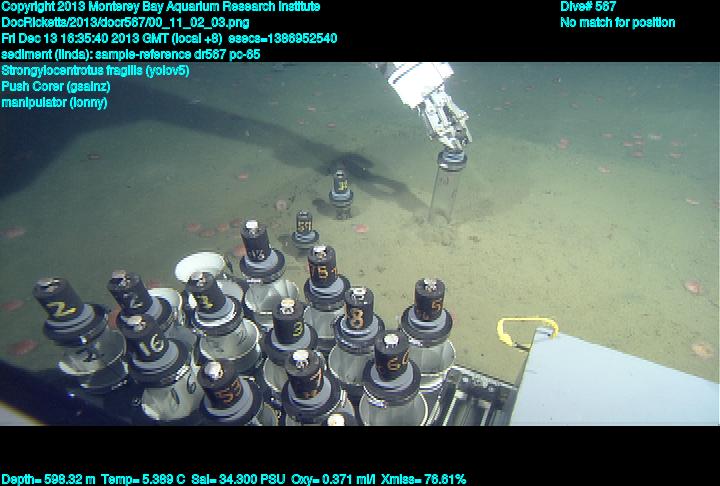Click the Monterey Bay Aquarium copyright line

point(161,7)
